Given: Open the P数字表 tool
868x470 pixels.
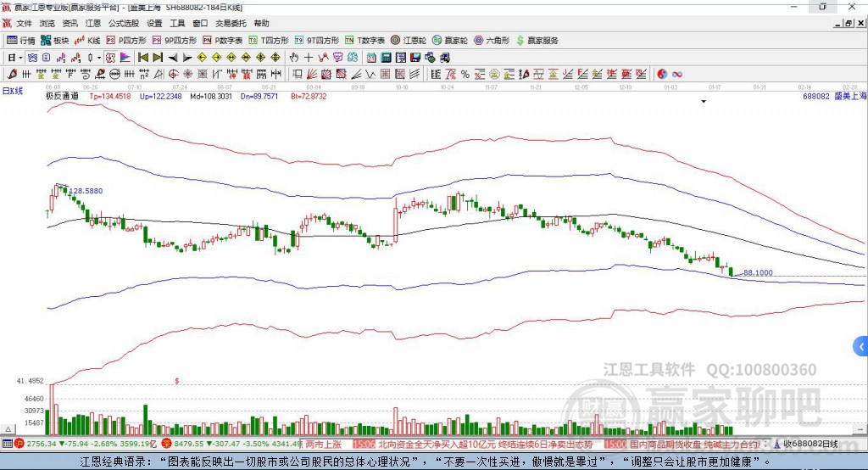Looking at the screenshot, I should [223, 41].
